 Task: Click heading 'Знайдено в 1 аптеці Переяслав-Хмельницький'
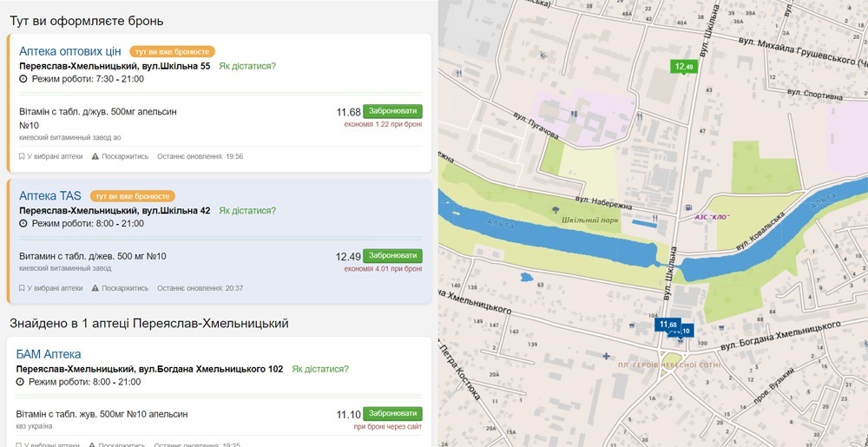tap(149, 323)
